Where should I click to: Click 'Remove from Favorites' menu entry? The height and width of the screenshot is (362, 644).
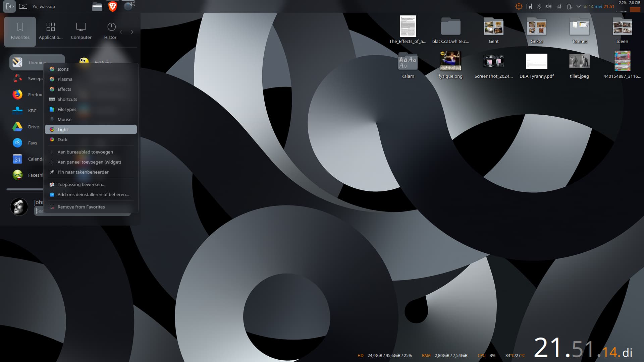[x=91, y=207]
